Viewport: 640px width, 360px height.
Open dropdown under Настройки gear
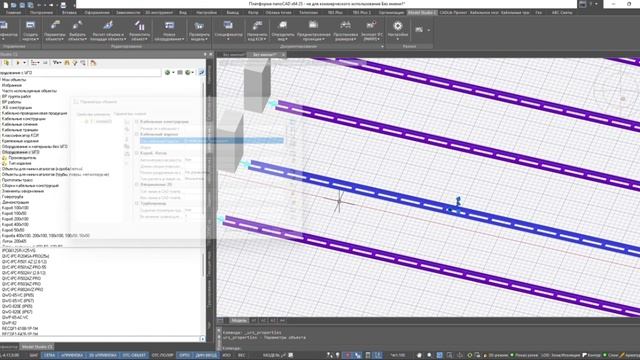(398, 39)
